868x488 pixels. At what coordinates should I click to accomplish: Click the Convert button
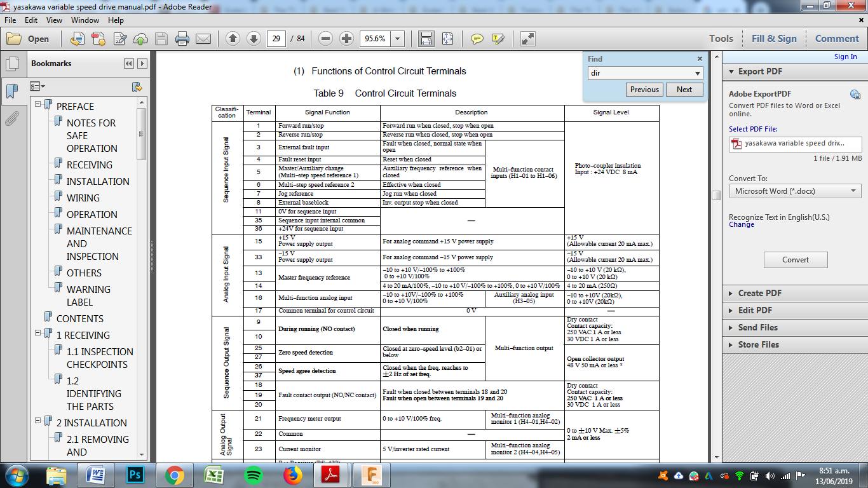click(x=795, y=259)
